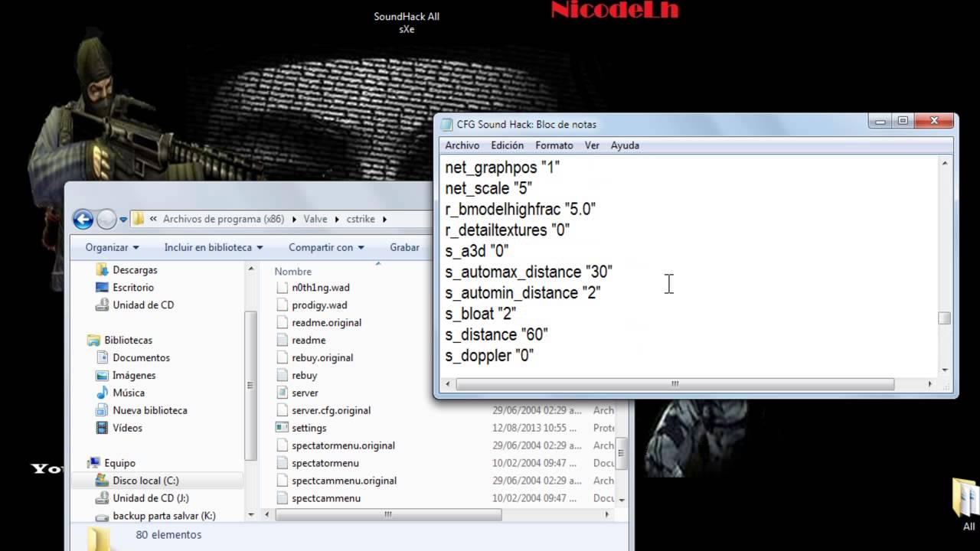
Task: Open the Archivo menu in Bloc de notas
Action: pos(462,145)
